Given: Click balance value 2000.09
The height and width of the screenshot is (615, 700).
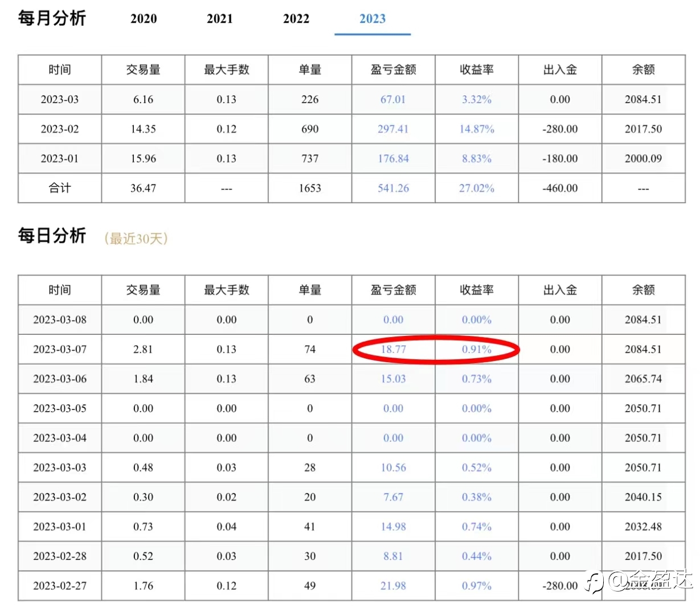Looking at the screenshot, I should [643, 159].
